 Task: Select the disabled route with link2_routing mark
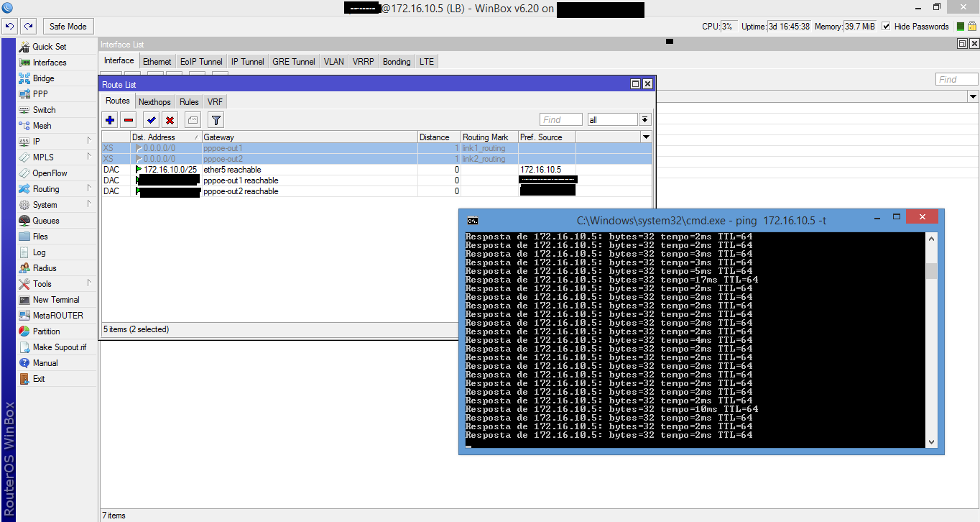click(x=377, y=159)
